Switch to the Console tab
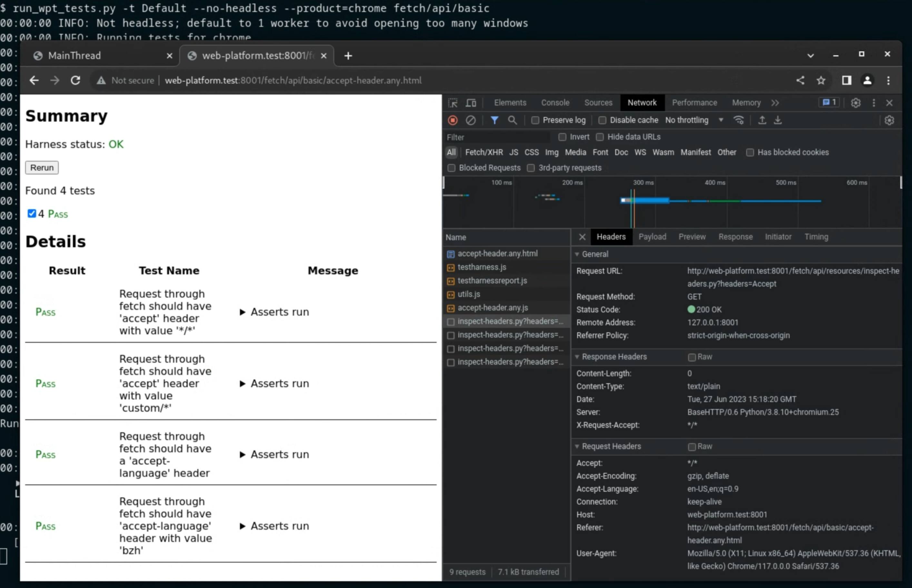The height and width of the screenshot is (588, 912). (x=555, y=103)
